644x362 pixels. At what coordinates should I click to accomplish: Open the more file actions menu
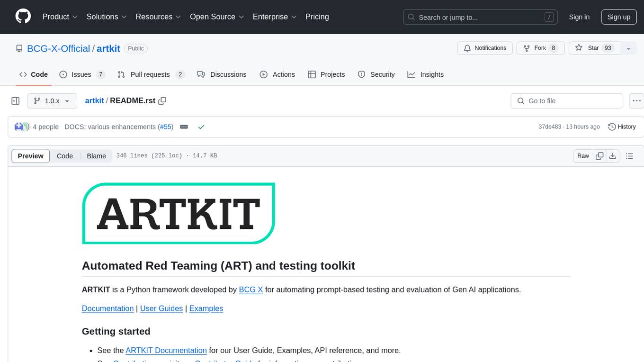(x=636, y=101)
